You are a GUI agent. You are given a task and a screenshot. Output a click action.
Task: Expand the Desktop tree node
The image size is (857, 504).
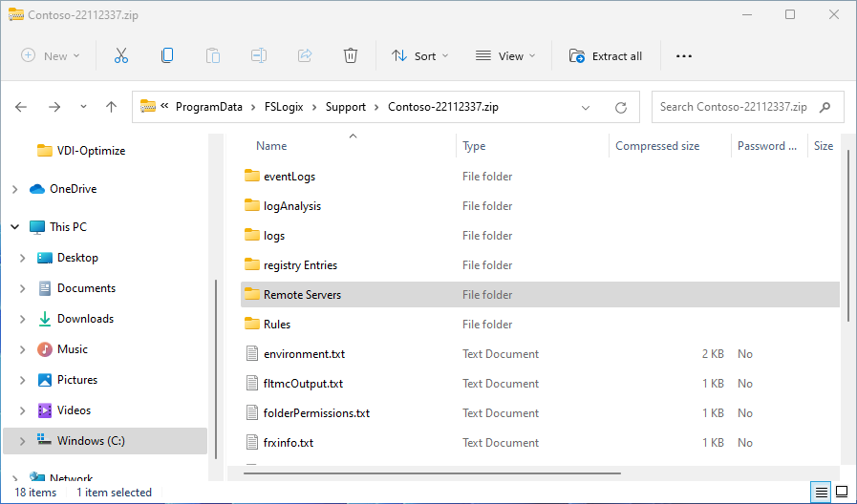pos(22,258)
